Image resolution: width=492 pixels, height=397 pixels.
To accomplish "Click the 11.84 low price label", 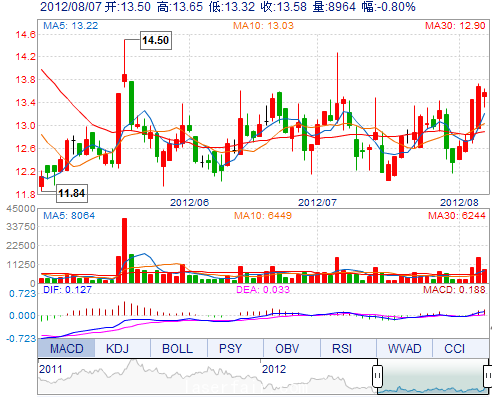I will [72, 193].
